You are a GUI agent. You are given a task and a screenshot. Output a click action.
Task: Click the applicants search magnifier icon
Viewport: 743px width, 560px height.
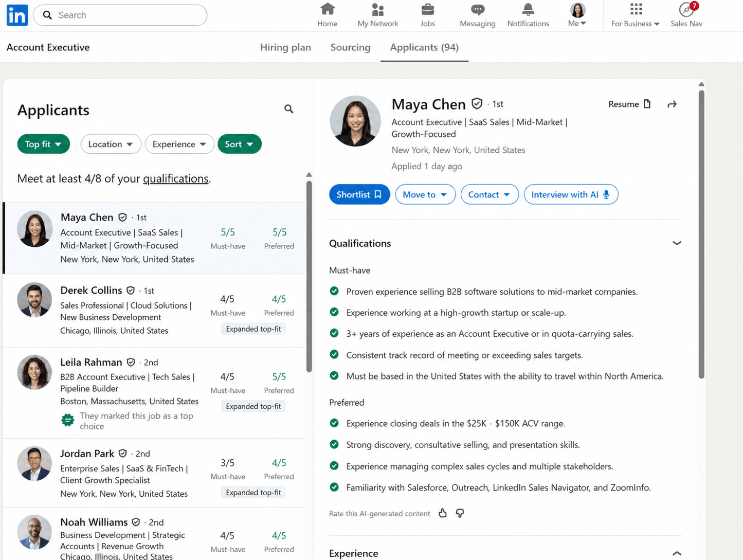point(289,109)
